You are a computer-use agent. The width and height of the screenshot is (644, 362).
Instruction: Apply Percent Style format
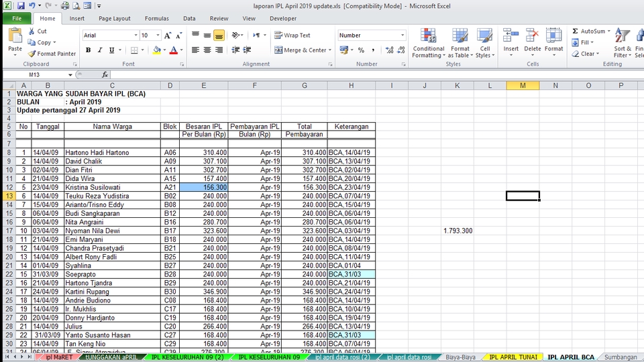coord(361,50)
